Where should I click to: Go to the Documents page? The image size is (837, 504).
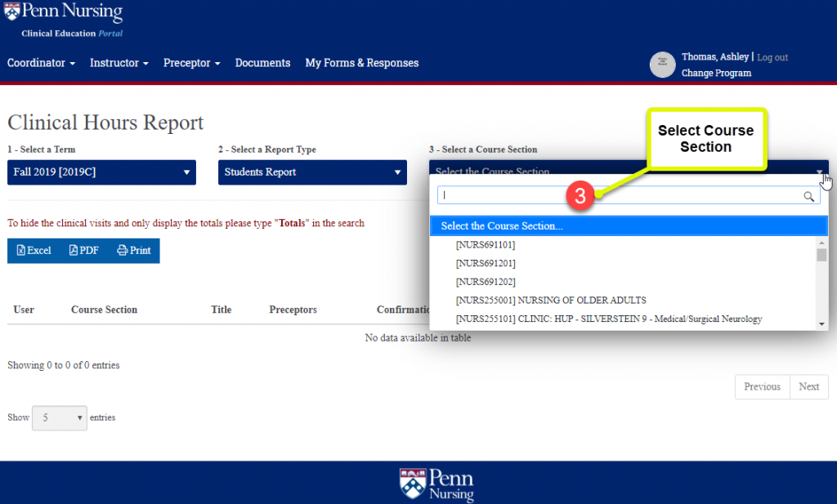pos(262,63)
